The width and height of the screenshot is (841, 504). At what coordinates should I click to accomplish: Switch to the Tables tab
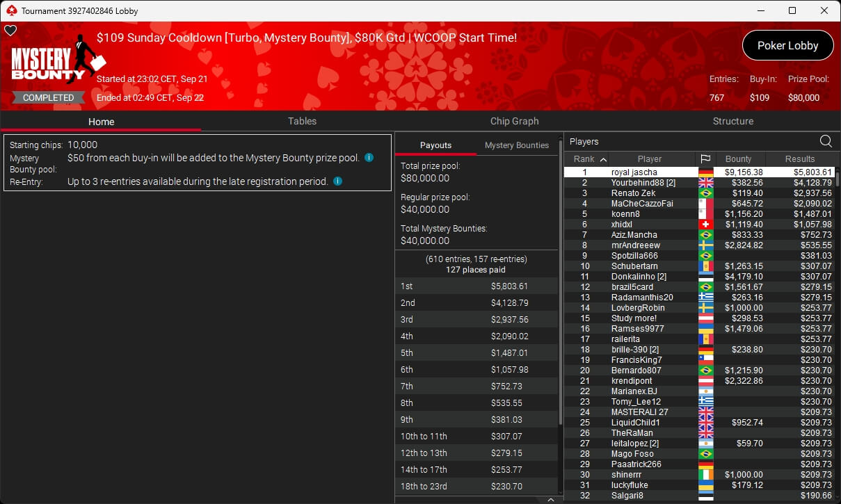tap(302, 121)
